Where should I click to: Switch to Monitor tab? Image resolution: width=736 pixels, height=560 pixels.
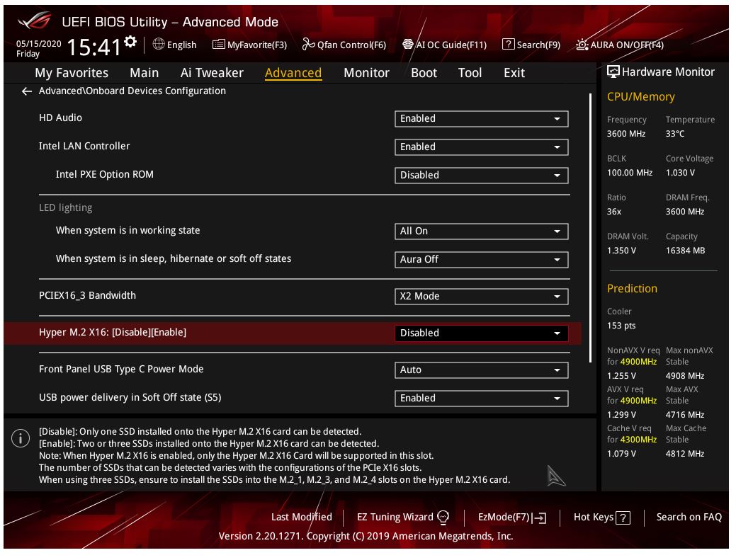click(366, 73)
